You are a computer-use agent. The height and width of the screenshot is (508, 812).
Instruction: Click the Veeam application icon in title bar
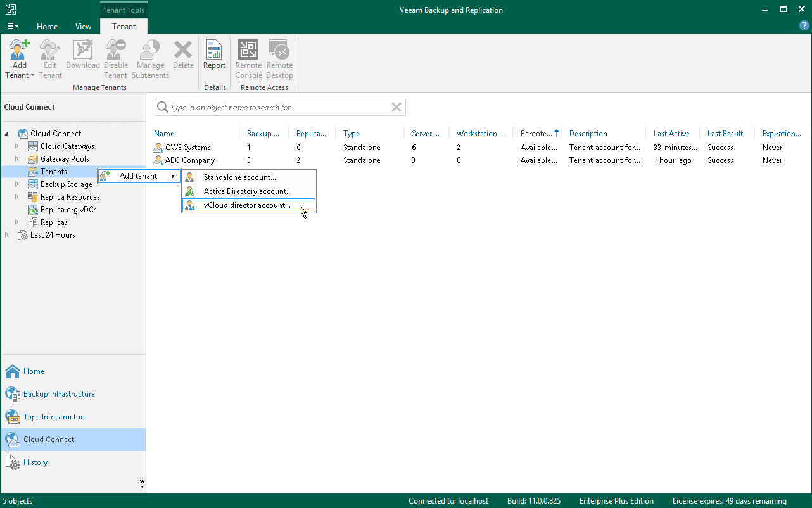tap(11, 10)
